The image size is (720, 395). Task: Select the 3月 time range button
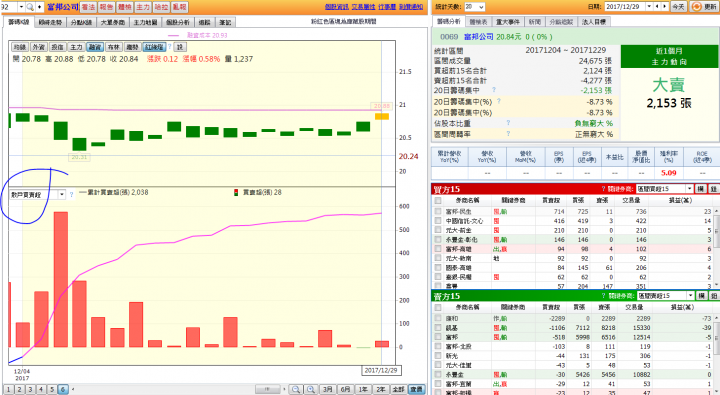click(327, 389)
